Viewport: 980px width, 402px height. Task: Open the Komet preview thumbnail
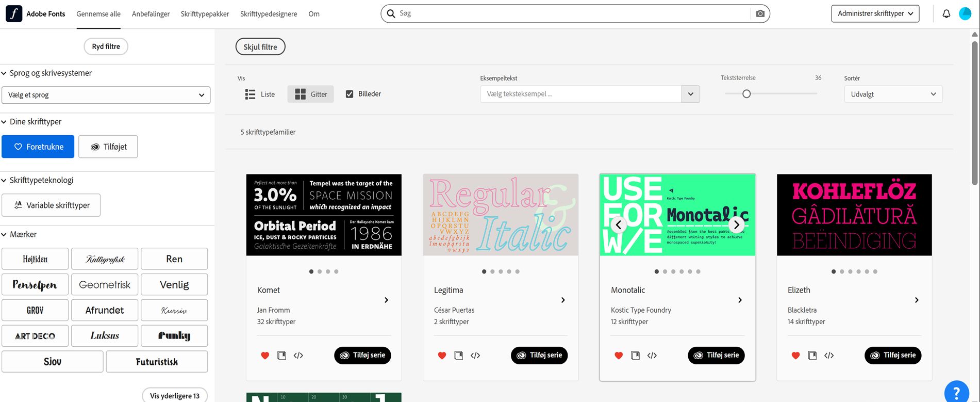point(324,215)
